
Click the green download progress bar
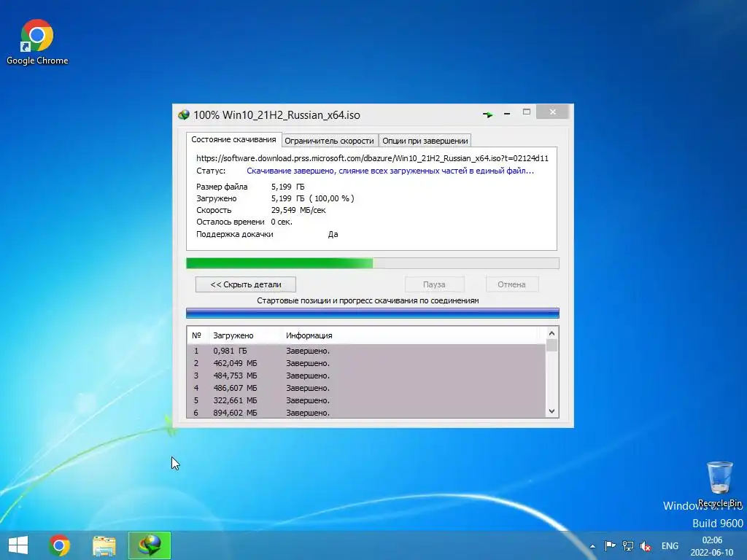[373, 263]
